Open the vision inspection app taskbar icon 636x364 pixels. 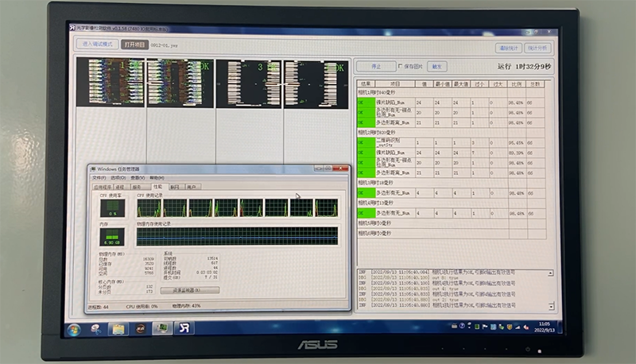coord(184,327)
